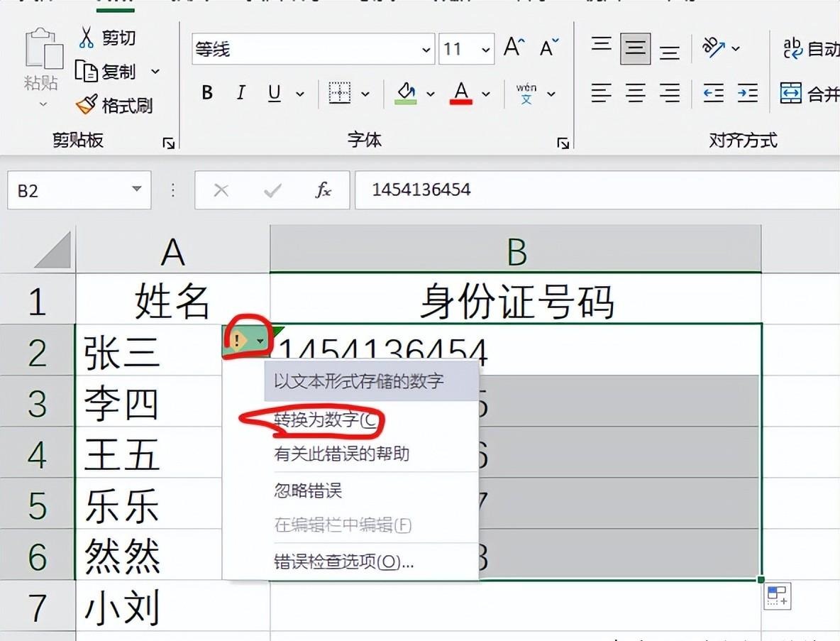840x641 pixels.
Task: Open the Insert Function fx button
Action: tap(323, 190)
